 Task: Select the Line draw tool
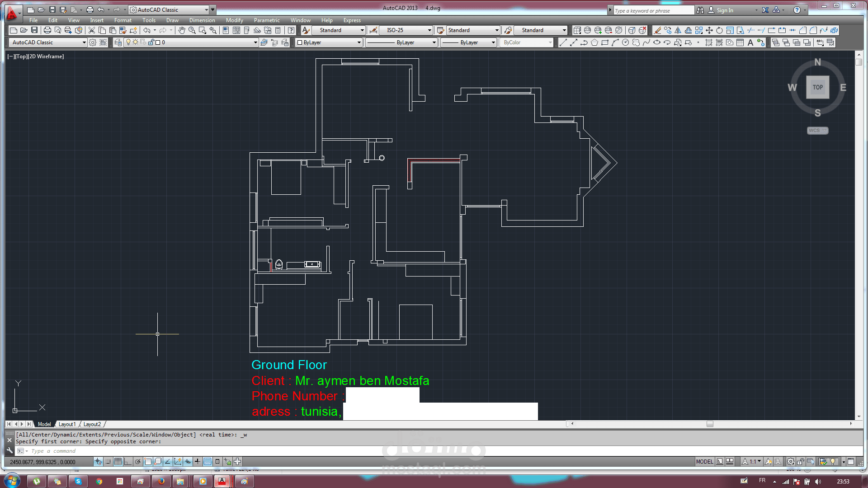pyautogui.click(x=563, y=42)
